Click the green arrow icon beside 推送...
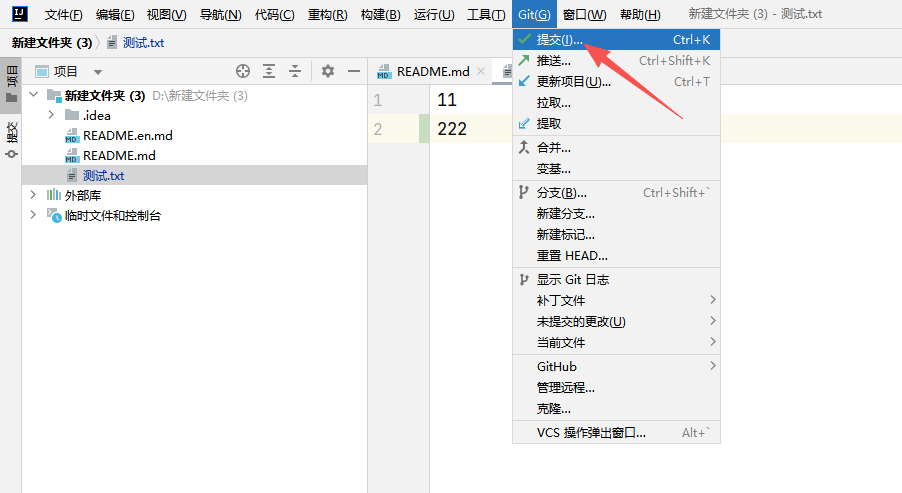The width and height of the screenshot is (902, 493). (524, 60)
